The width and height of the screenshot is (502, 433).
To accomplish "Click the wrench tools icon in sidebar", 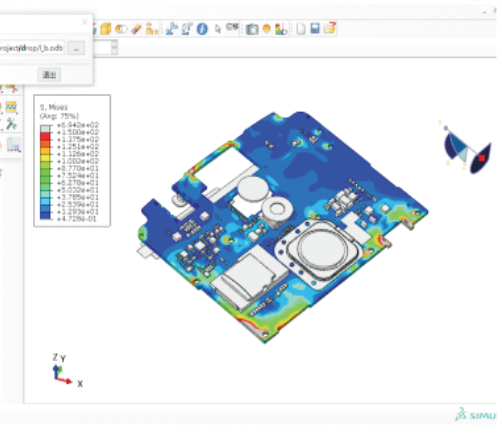I will 11,124.
